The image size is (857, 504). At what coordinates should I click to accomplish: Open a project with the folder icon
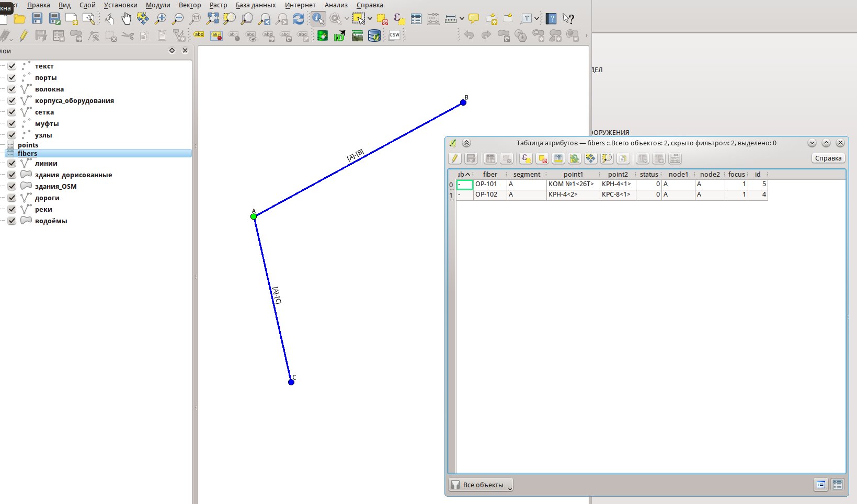click(20, 19)
